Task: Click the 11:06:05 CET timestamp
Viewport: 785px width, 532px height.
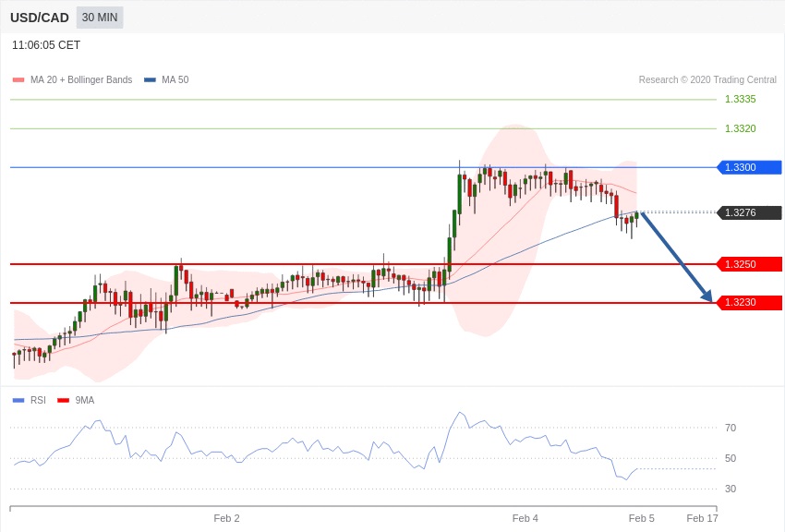Action: click(x=46, y=45)
